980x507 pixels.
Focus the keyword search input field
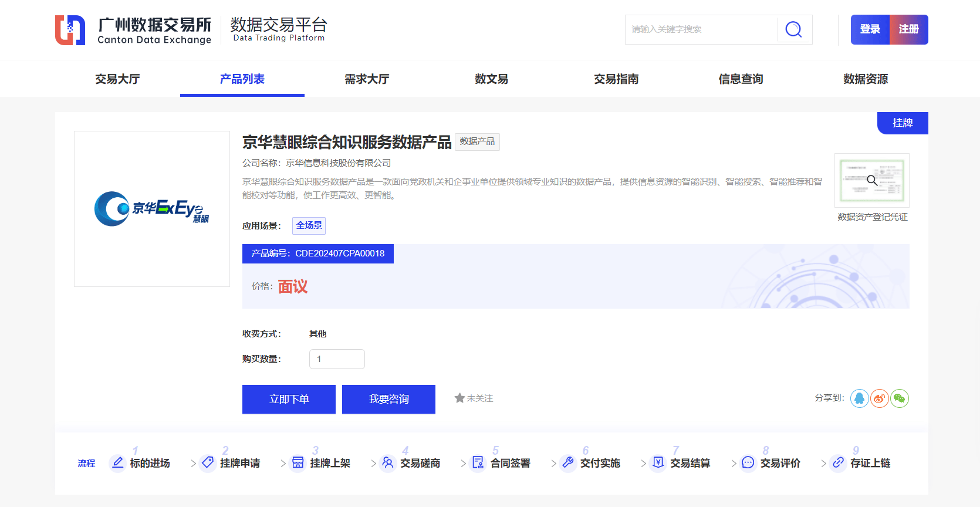pyautogui.click(x=701, y=29)
